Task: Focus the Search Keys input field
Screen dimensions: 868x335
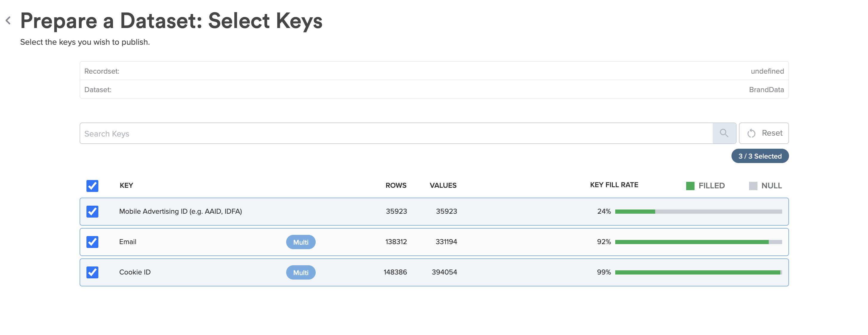Action: 396,133
